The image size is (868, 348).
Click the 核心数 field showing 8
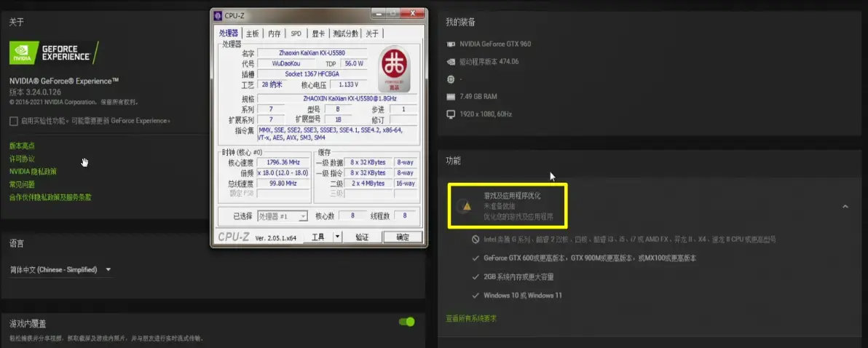pyautogui.click(x=354, y=216)
